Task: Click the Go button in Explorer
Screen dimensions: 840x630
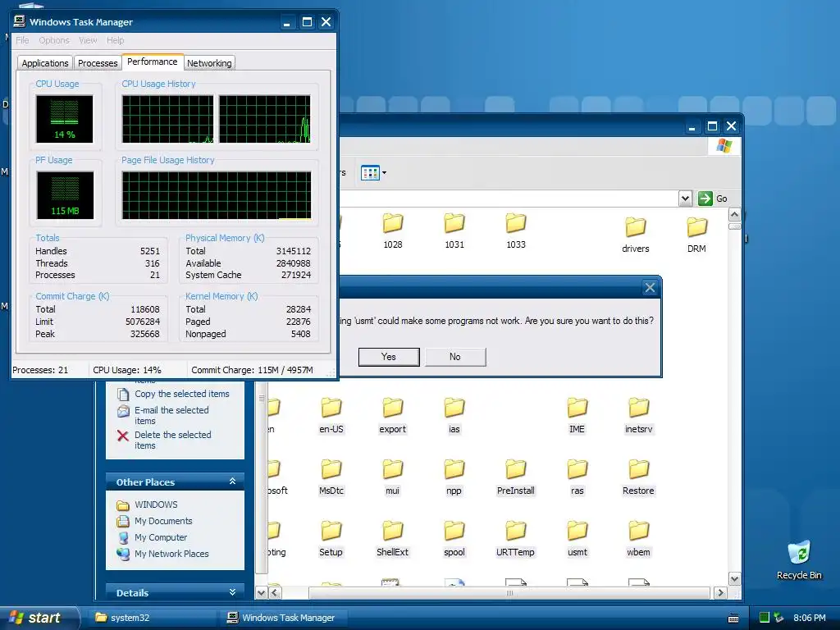Action: (x=713, y=199)
